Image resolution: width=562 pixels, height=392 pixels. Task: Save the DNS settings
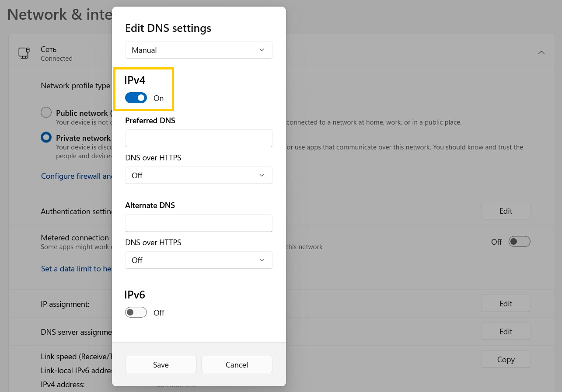tap(161, 364)
